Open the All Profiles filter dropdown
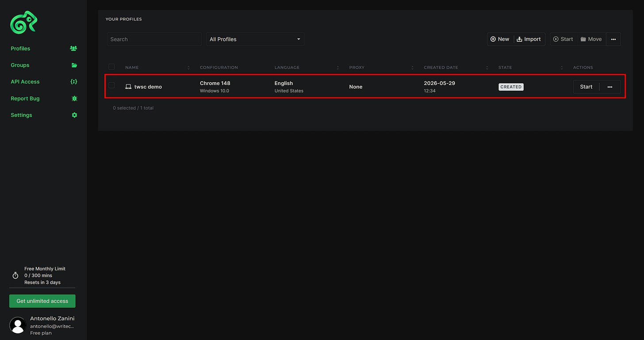 [x=255, y=39]
